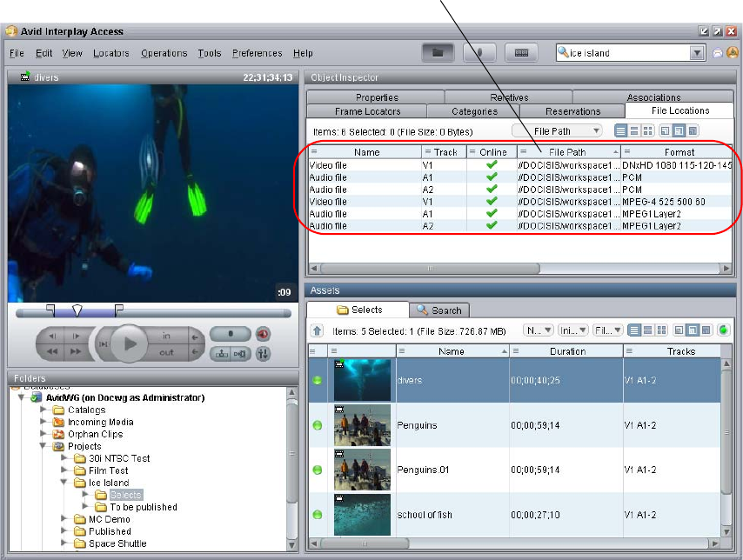This screenshot has height=560, width=743.
Task: Select the Penguins clip thumbnail
Action: pos(362,425)
